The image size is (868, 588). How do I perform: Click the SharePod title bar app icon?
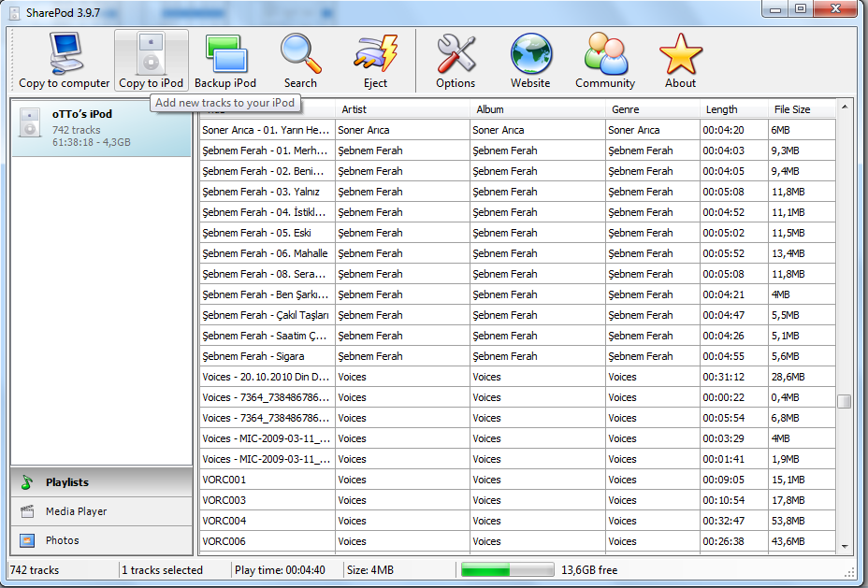pos(14,13)
